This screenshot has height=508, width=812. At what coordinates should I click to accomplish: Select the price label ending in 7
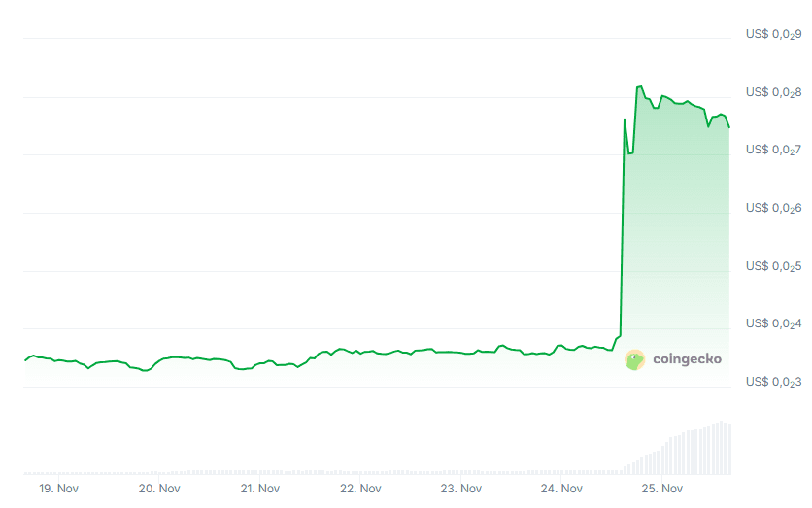coord(773,150)
